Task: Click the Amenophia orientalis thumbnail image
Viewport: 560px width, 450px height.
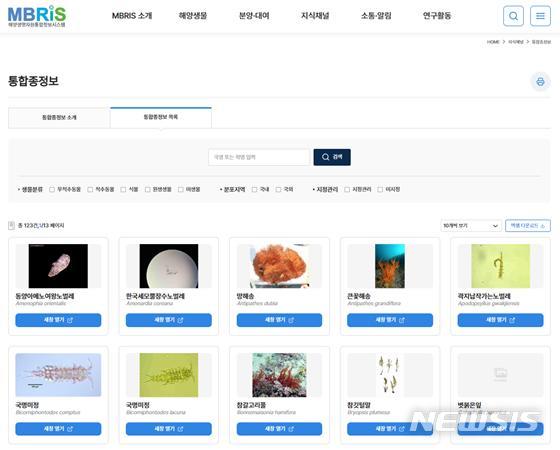Action: [58, 266]
